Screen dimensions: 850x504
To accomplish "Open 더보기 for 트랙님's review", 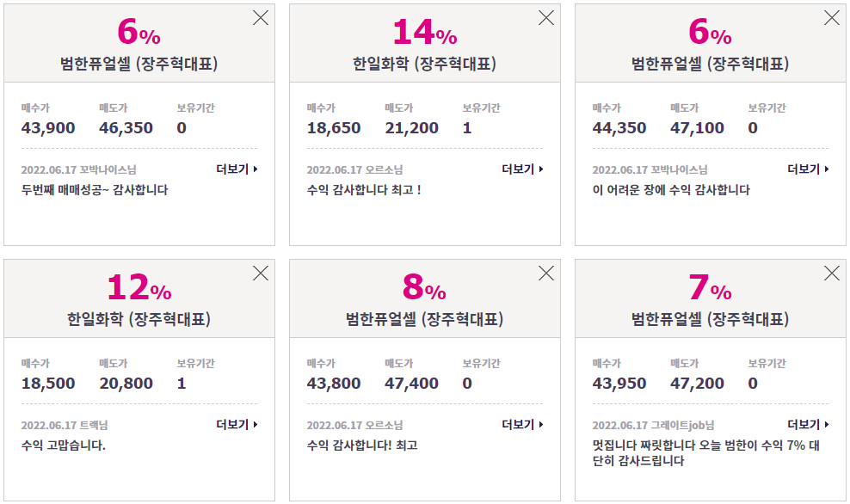I will (x=237, y=424).
